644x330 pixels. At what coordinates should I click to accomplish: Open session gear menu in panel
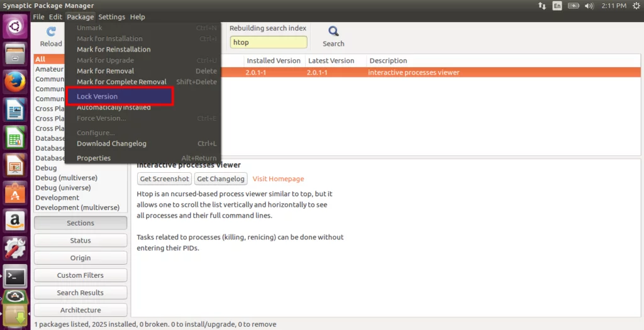[636, 6]
